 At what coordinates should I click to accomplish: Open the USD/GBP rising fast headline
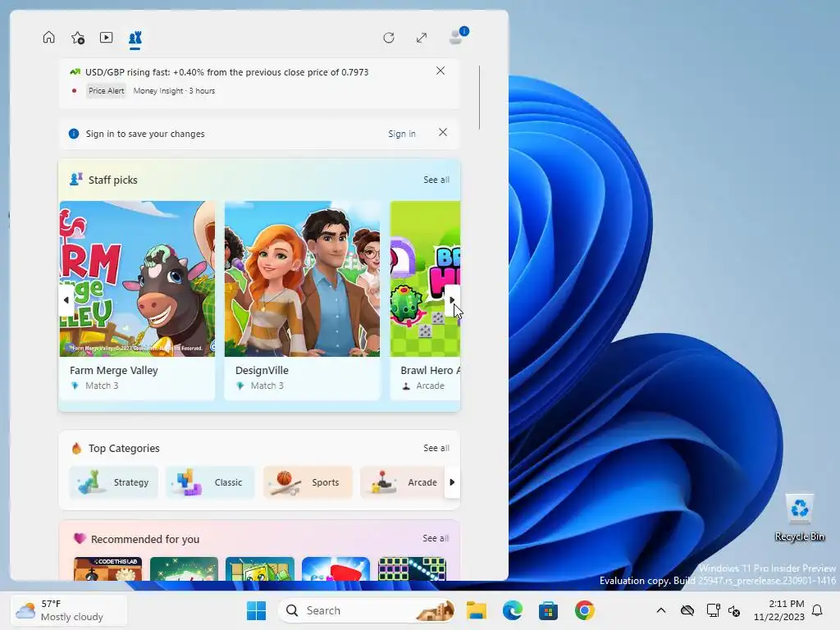pos(226,72)
